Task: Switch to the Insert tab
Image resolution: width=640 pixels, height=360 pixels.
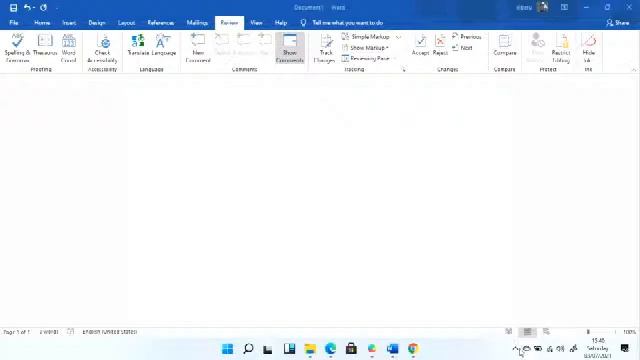Action: (69, 23)
